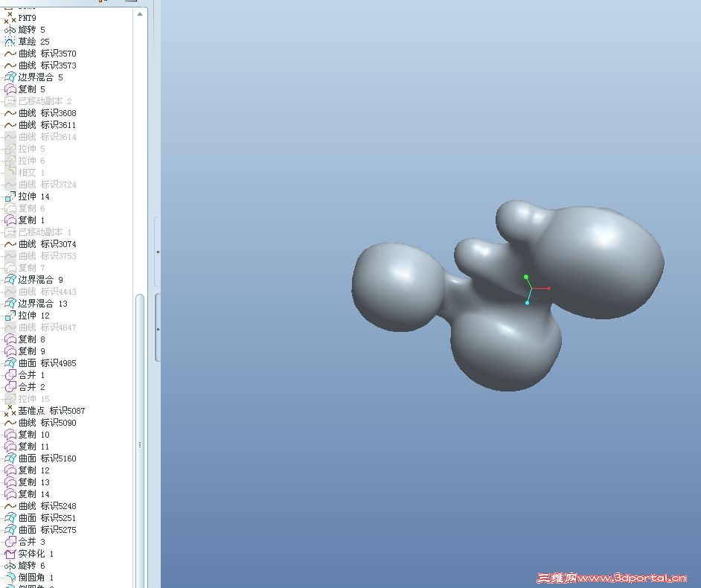Click the datum point icon beside PNT9
701x588 pixels.
[x=10, y=18]
